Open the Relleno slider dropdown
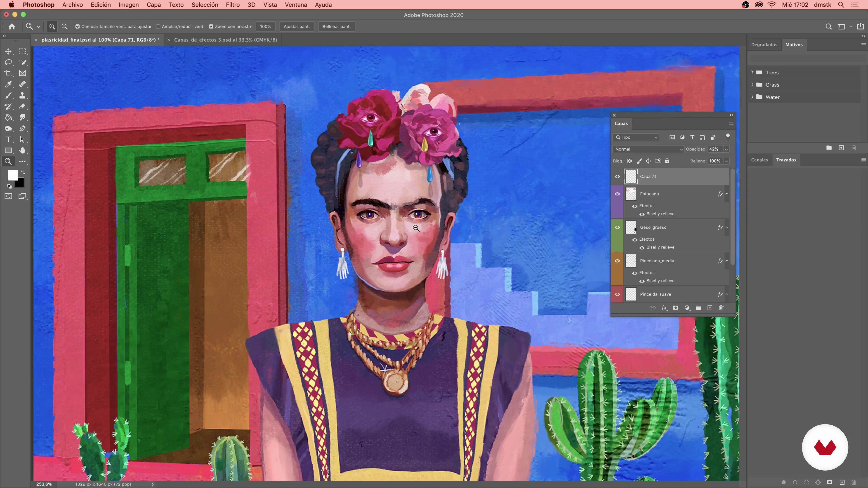Viewport: 868px width, 488px height. point(726,161)
